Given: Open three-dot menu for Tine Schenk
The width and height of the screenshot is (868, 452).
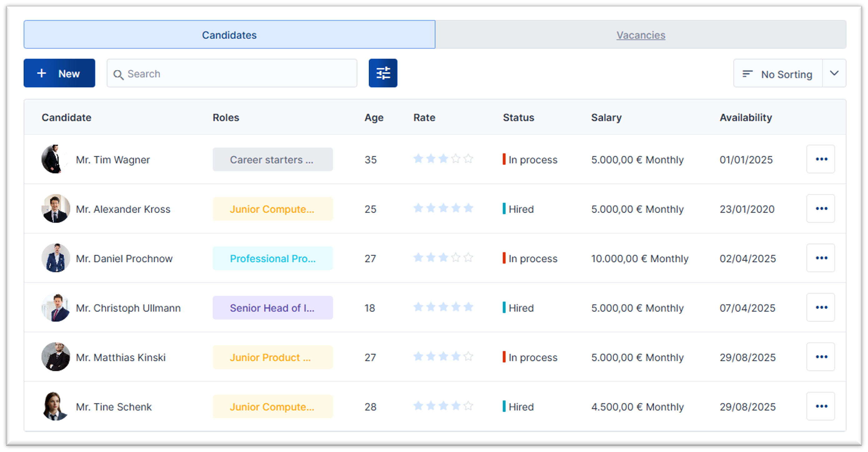Looking at the screenshot, I should [x=820, y=406].
